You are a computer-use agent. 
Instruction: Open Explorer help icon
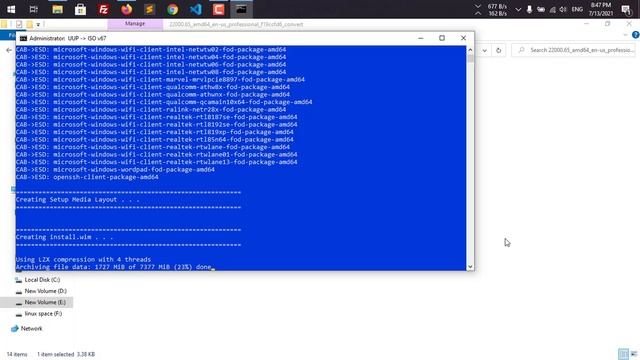(x=636, y=35)
